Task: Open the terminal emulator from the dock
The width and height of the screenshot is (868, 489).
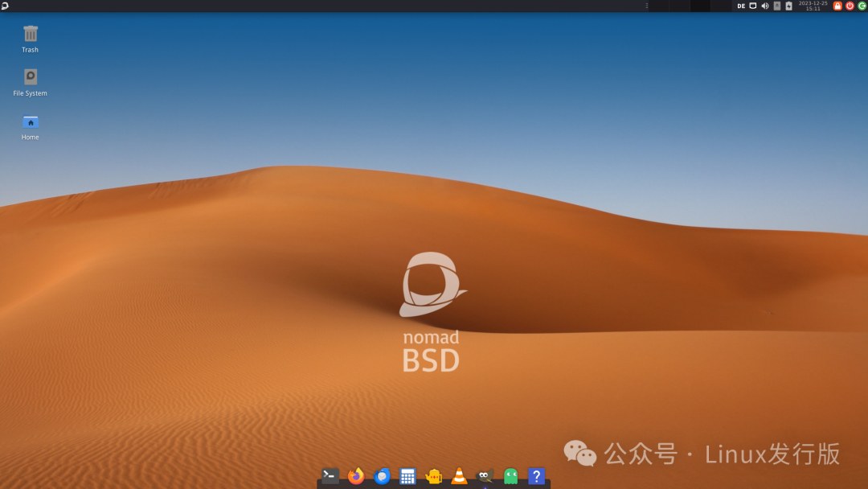Action: [x=330, y=475]
